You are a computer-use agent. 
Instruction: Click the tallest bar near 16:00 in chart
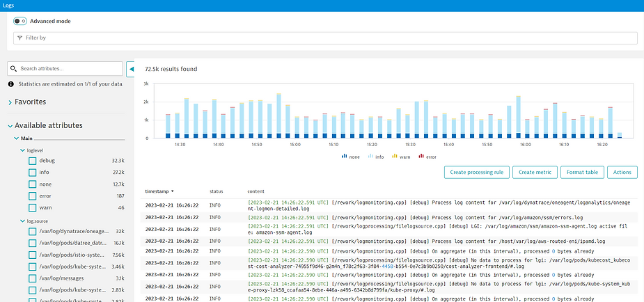click(x=518, y=118)
